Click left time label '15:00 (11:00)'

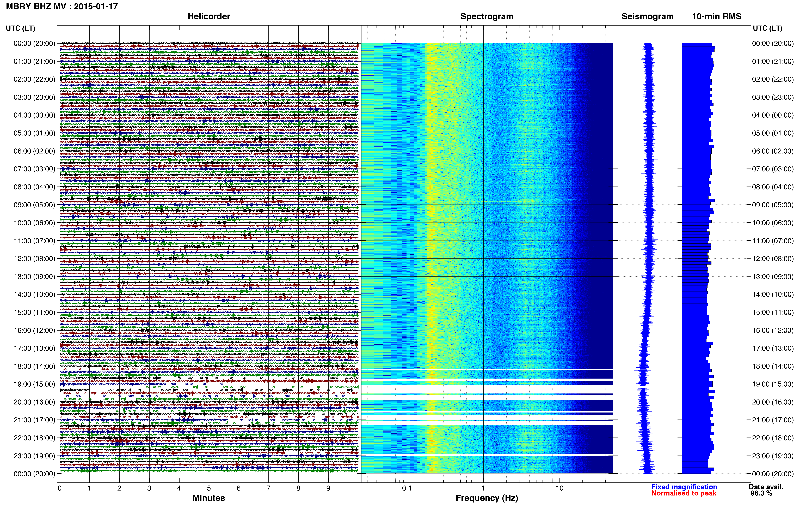(x=34, y=312)
